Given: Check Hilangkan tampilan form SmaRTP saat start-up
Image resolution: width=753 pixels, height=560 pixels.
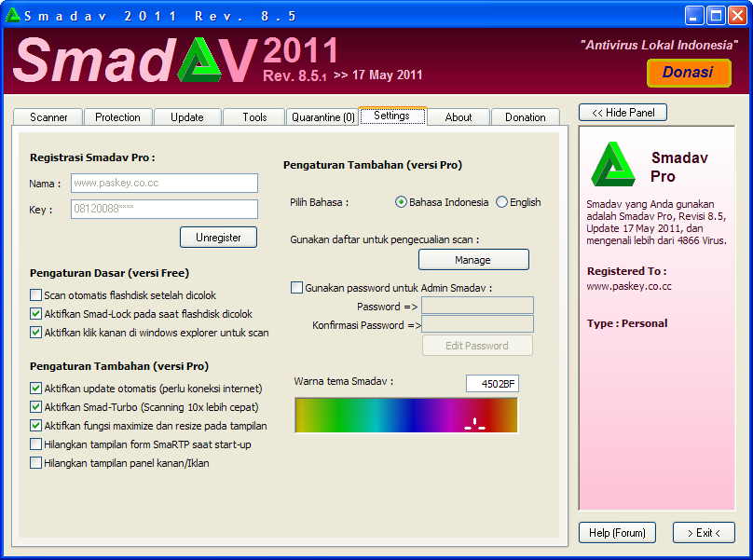Looking at the screenshot, I should 35,444.
